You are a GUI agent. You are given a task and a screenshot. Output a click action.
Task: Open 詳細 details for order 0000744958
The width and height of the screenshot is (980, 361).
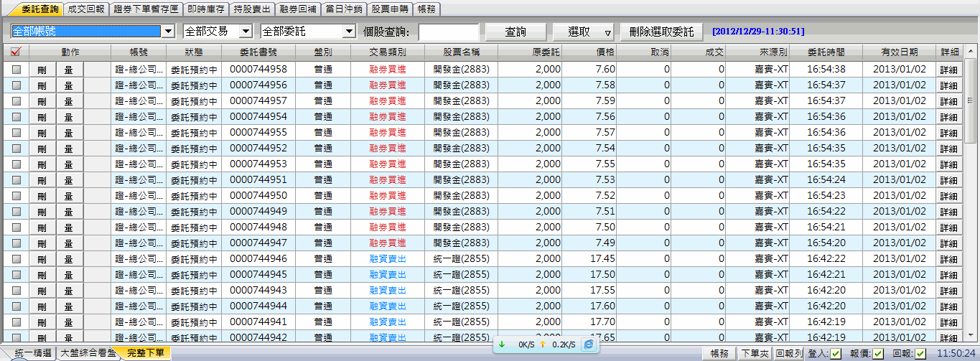click(948, 70)
